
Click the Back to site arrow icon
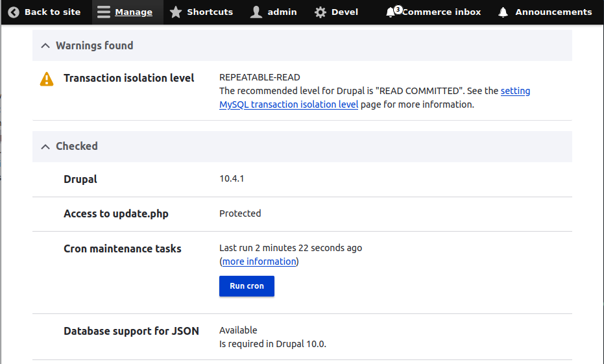click(14, 12)
